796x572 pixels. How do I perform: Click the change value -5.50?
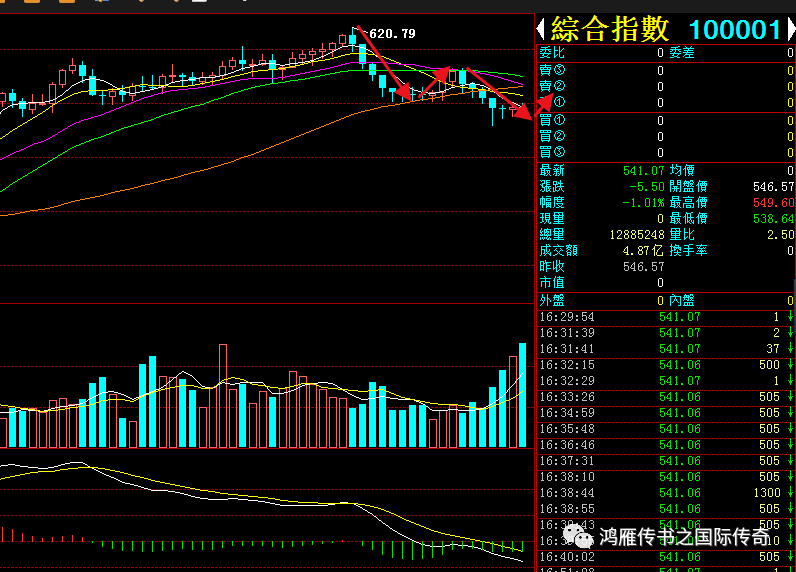pyautogui.click(x=647, y=187)
